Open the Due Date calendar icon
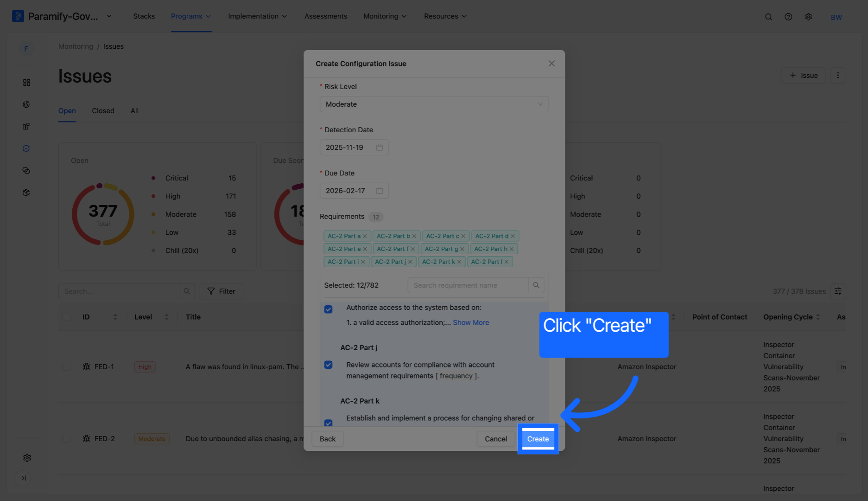 pos(380,191)
